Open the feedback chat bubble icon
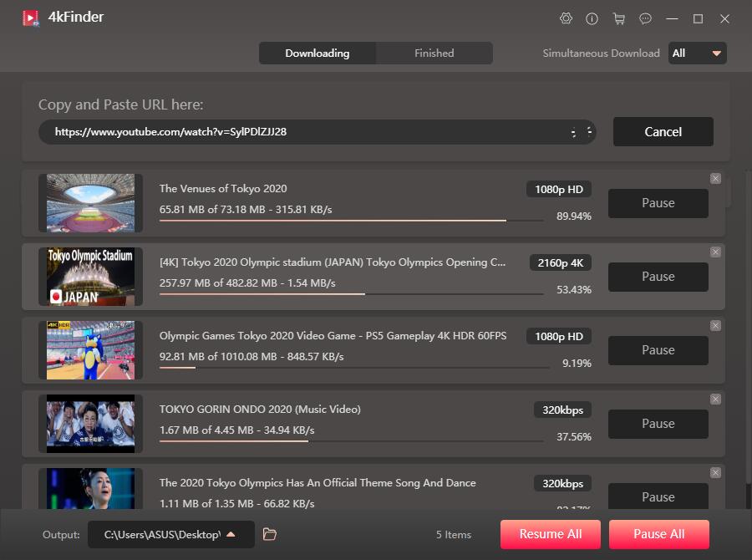 pos(645,18)
